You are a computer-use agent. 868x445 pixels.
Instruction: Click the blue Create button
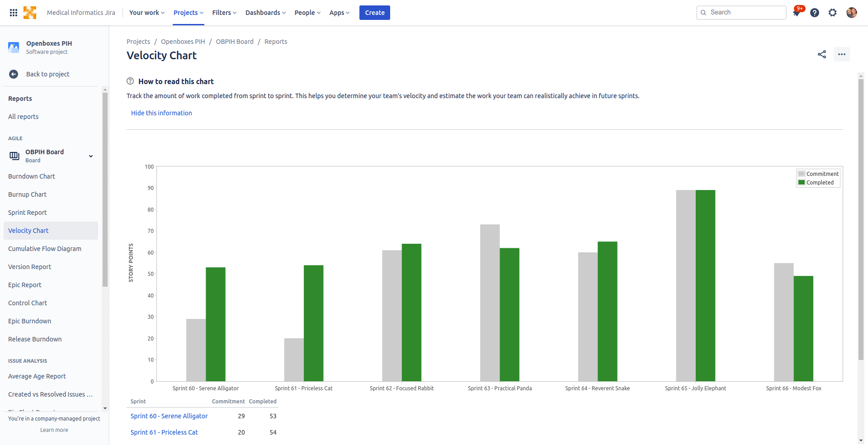pos(375,13)
